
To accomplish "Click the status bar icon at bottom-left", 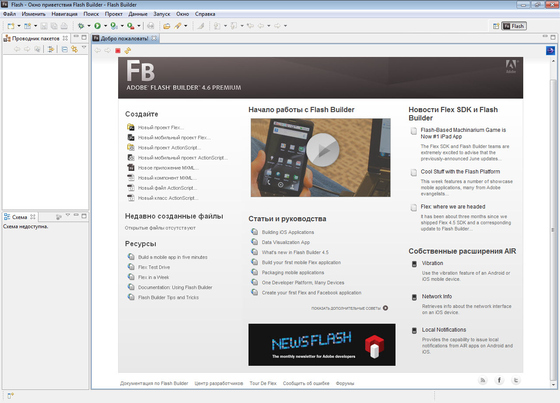I will pyautogui.click(x=10, y=395).
